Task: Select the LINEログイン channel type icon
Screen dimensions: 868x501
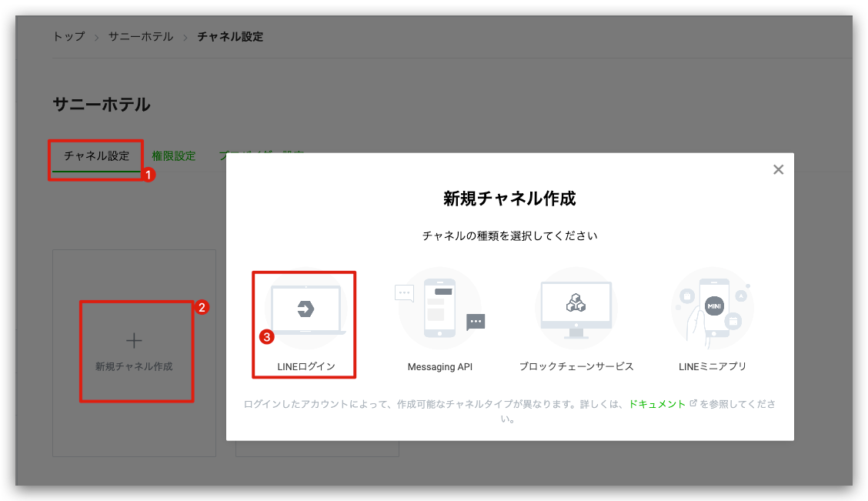Action: click(x=305, y=309)
